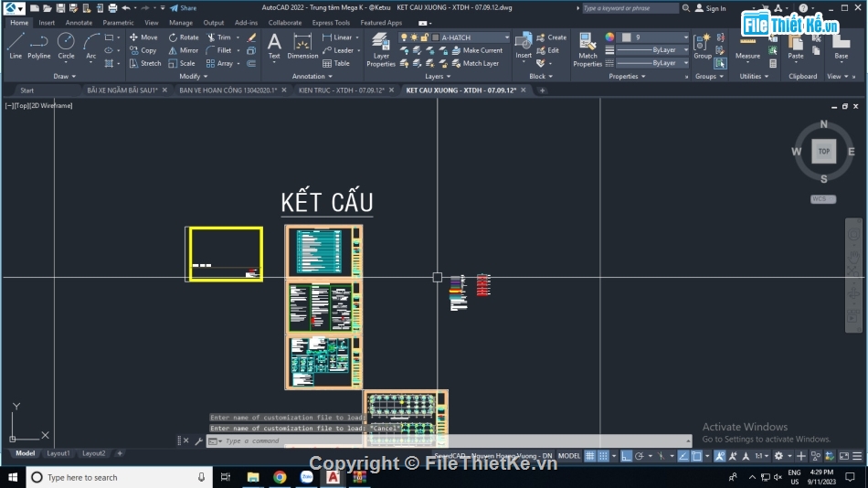Click the TOP face of ViewCube
The height and width of the screenshot is (488, 868).
tap(824, 151)
